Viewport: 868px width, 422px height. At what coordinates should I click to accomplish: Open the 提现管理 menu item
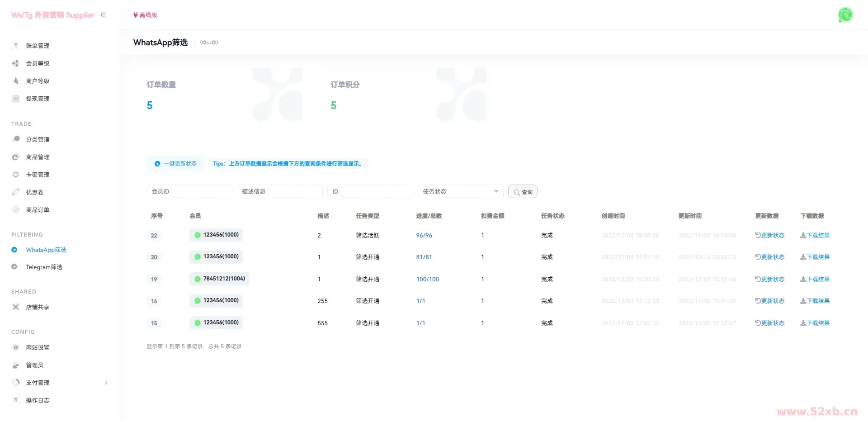point(38,99)
